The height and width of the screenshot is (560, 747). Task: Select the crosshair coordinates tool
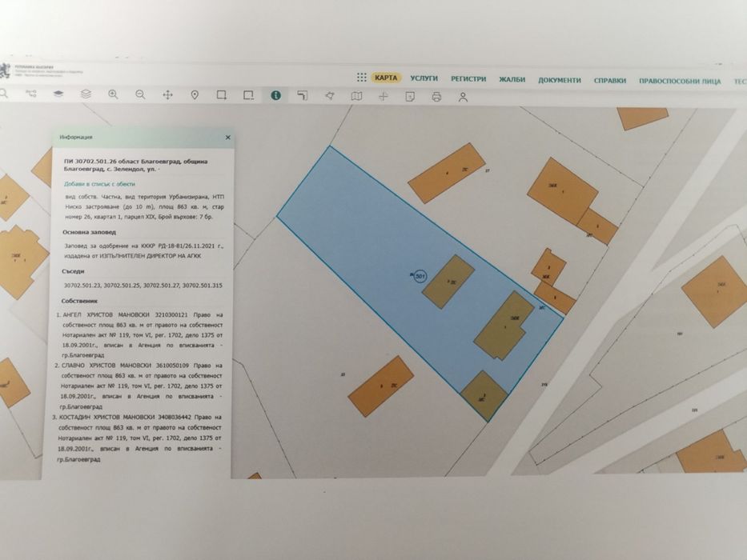[383, 97]
